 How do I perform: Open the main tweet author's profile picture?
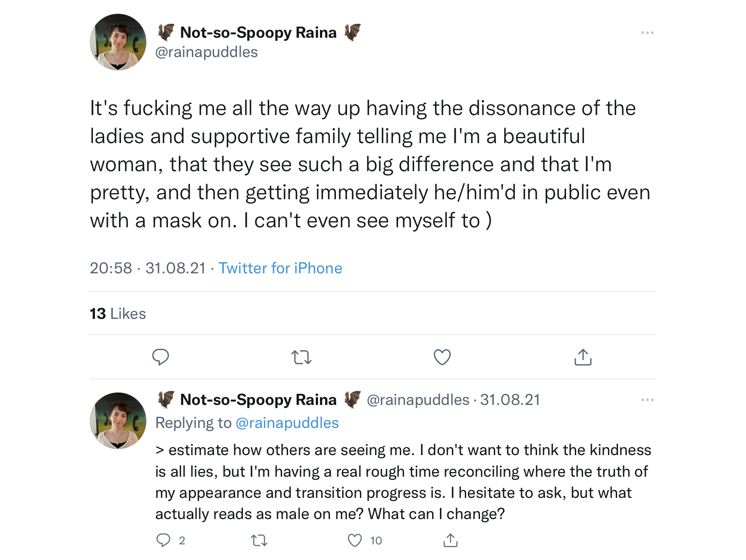click(118, 42)
